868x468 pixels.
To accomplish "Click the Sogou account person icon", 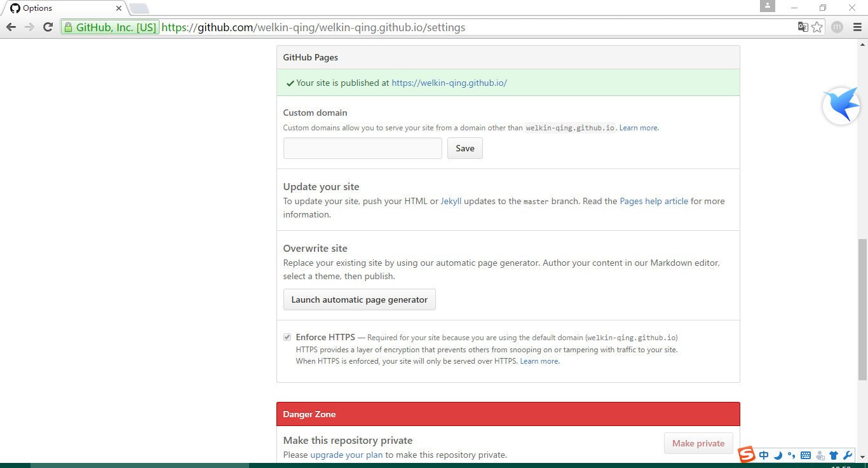I will pyautogui.click(x=820, y=455).
